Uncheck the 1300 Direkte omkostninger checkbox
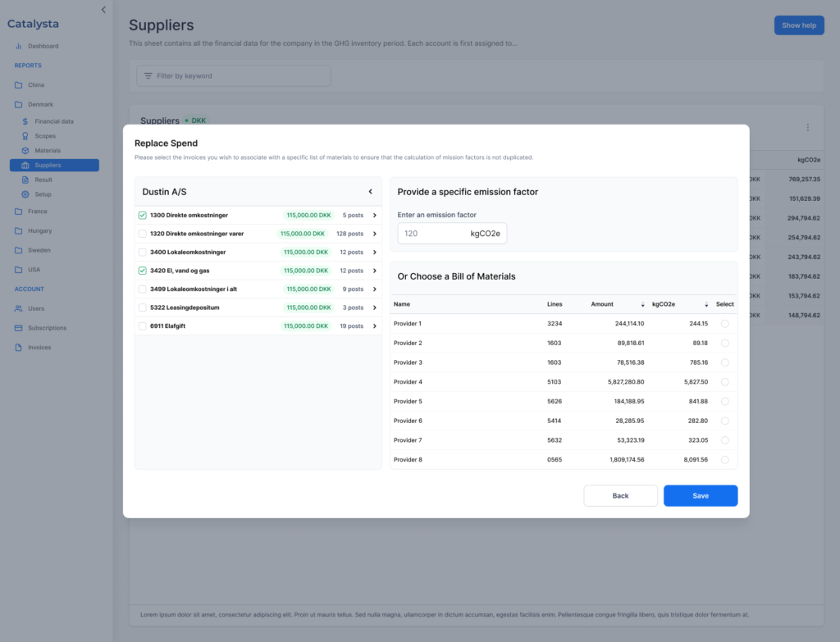Image resolution: width=840 pixels, height=642 pixels. click(x=143, y=215)
